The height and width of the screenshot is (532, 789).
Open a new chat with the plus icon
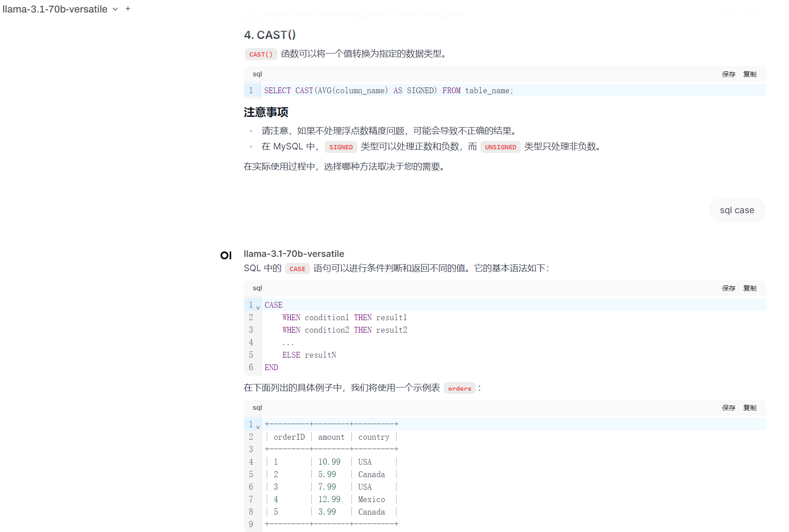[x=128, y=8]
